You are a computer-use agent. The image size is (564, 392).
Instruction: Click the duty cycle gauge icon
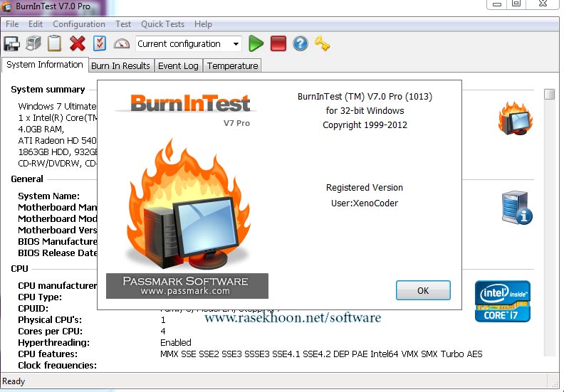click(122, 44)
